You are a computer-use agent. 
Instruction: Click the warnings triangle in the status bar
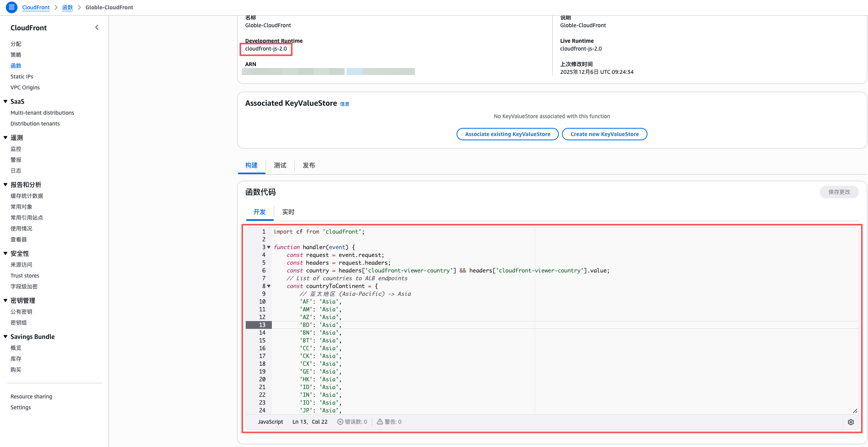click(380, 422)
